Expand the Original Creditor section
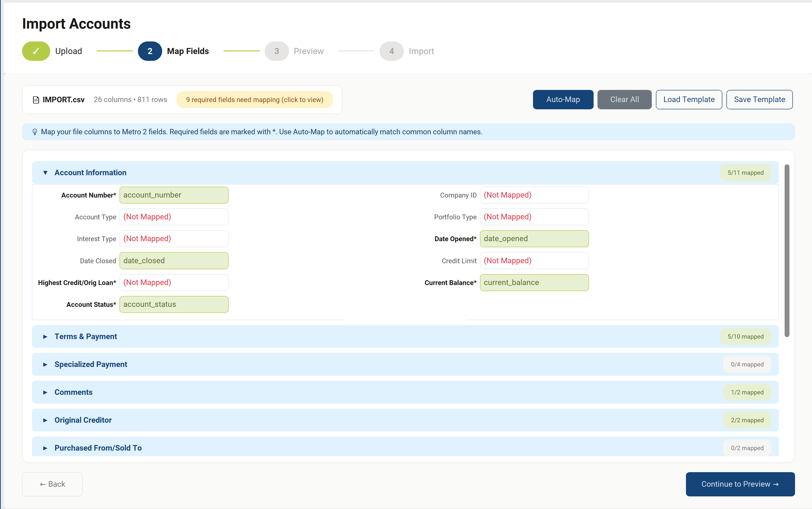 point(405,421)
